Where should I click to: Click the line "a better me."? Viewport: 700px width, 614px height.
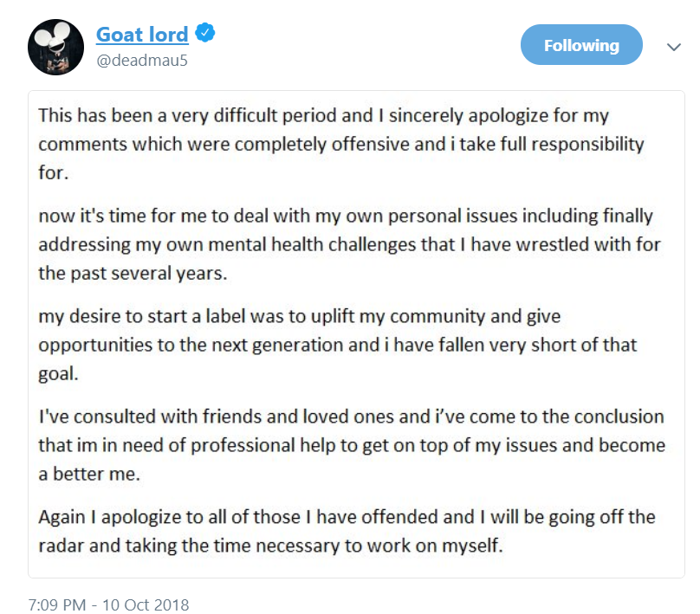tap(89, 474)
